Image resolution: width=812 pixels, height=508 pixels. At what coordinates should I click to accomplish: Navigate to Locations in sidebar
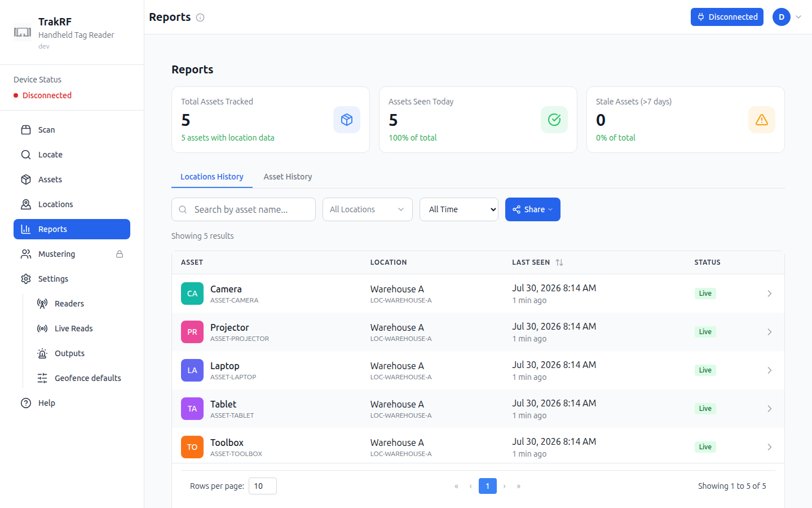pos(72,204)
